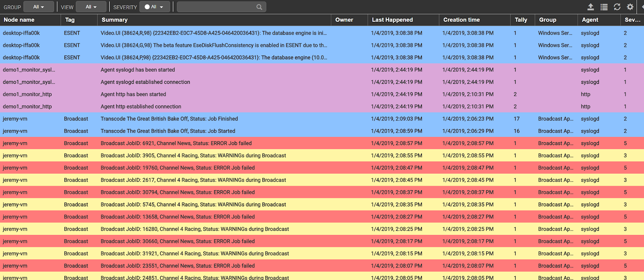Select the 'Status: Job Finished' transcode row
Screen dimensions: 644x280
[322, 119]
